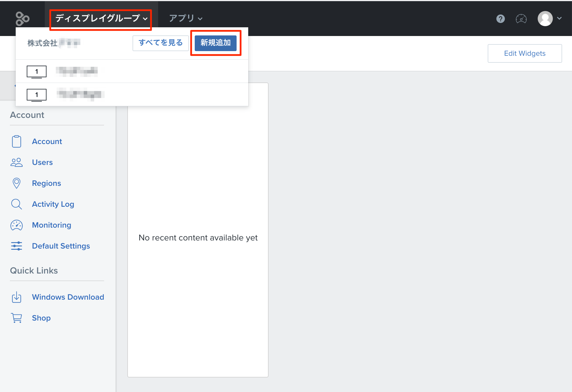Expand the アプリ dropdown menu
Image resolution: width=572 pixels, height=392 pixels.
coord(186,19)
